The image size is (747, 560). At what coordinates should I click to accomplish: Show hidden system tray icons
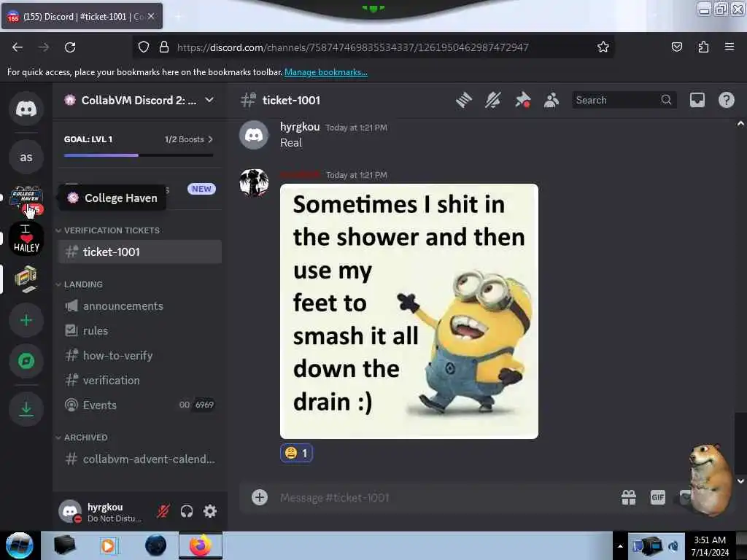click(x=620, y=546)
